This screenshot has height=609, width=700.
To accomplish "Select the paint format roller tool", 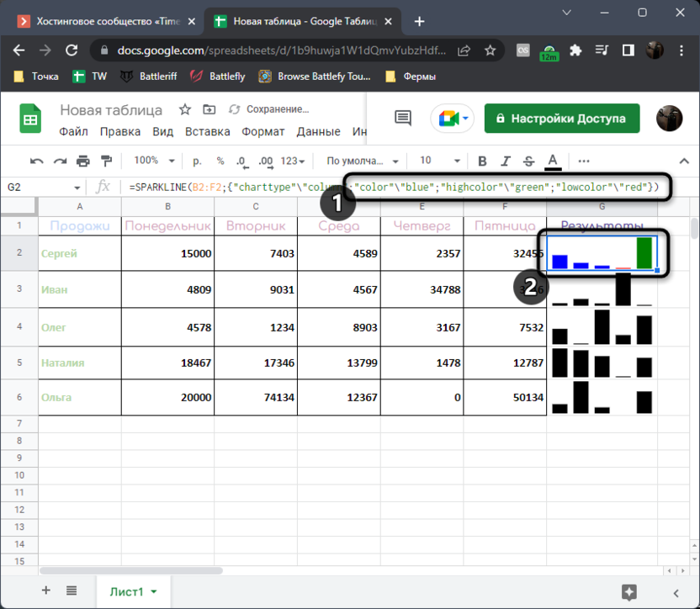I will pyautogui.click(x=106, y=161).
